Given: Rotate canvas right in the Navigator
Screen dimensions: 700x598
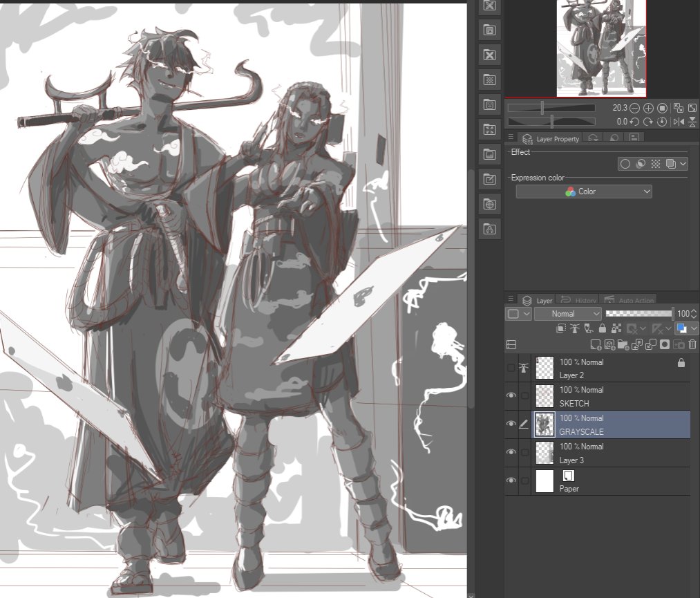Looking at the screenshot, I should [x=648, y=122].
